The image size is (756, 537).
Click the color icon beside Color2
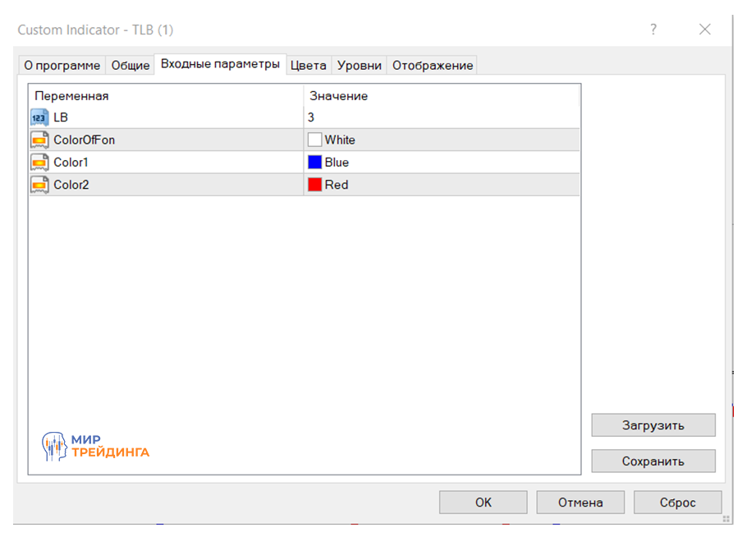tap(40, 185)
